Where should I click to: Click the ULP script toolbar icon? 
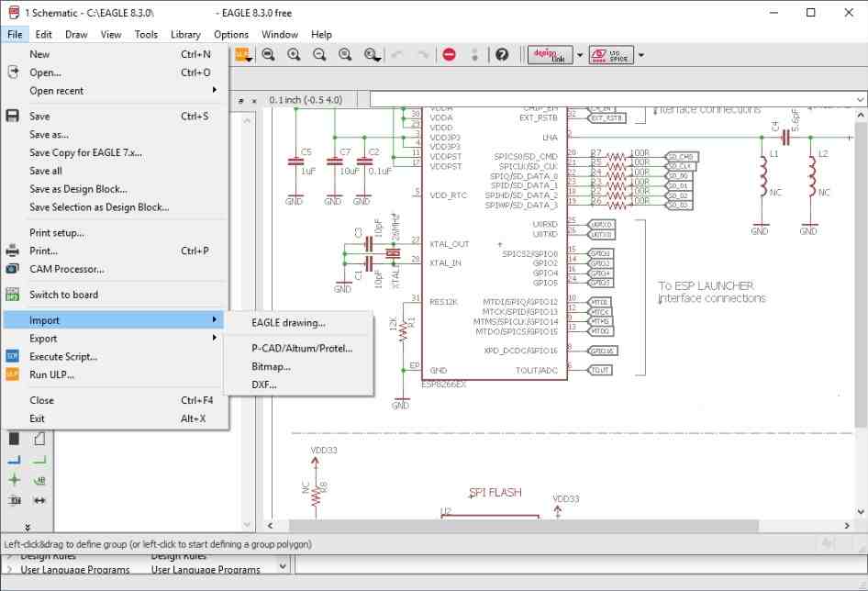[x=242, y=54]
